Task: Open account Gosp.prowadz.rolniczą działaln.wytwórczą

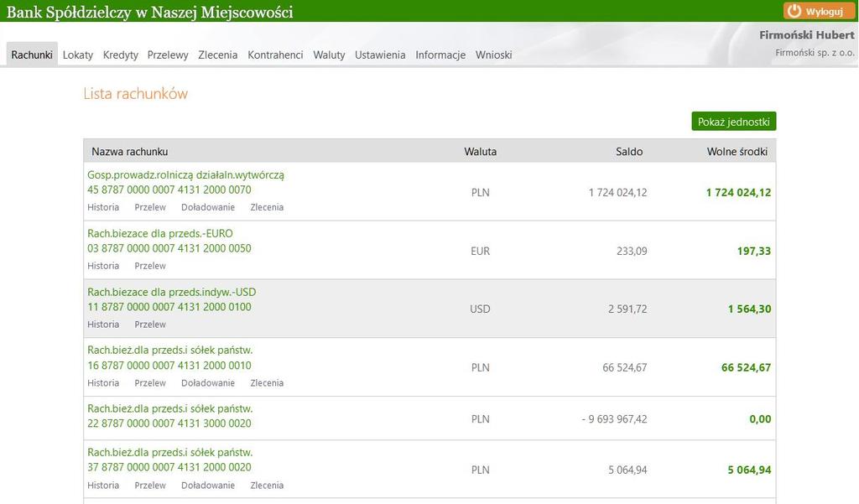Action: pos(185,175)
